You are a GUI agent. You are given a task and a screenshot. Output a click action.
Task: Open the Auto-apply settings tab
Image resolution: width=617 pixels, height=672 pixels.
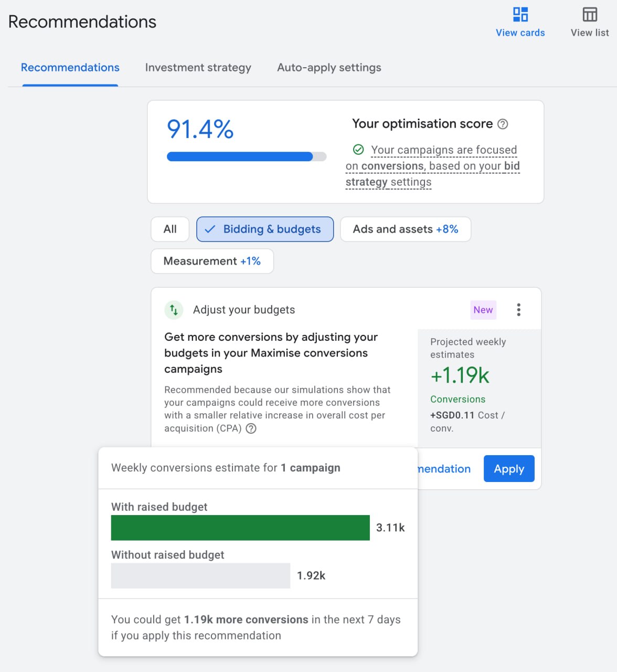329,68
